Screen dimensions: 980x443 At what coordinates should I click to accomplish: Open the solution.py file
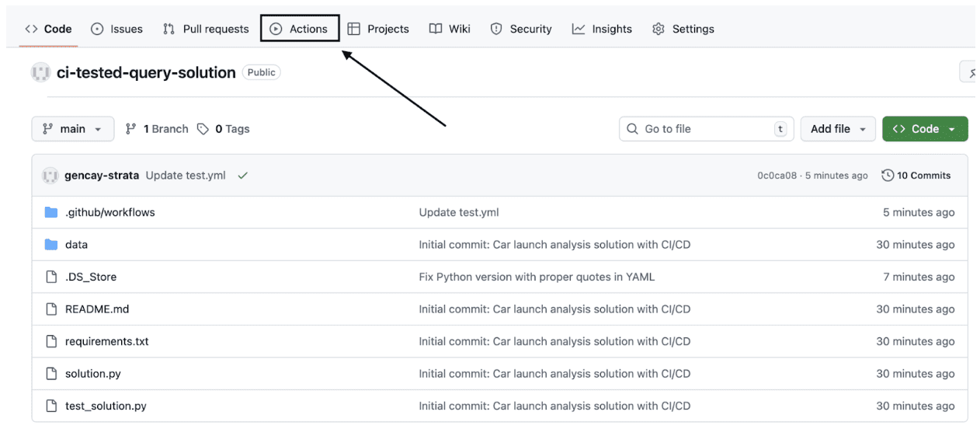coord(93,374)
